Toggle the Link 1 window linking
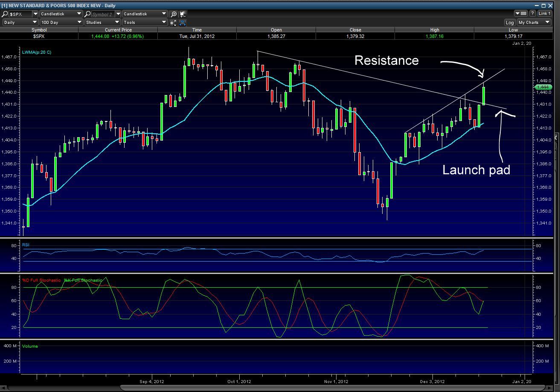This screenshot has height=392, width=560. (545, 14)
